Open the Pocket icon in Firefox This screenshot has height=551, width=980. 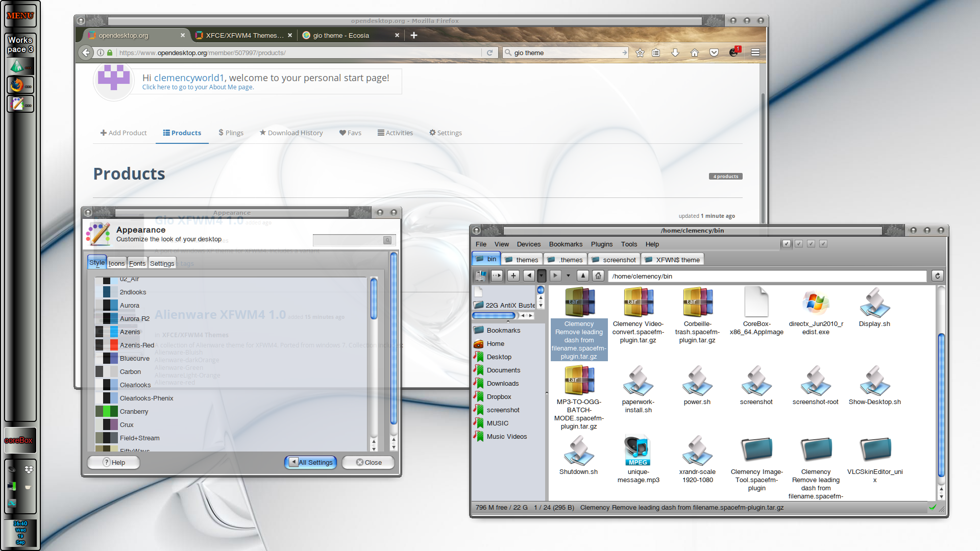(714, 53)
